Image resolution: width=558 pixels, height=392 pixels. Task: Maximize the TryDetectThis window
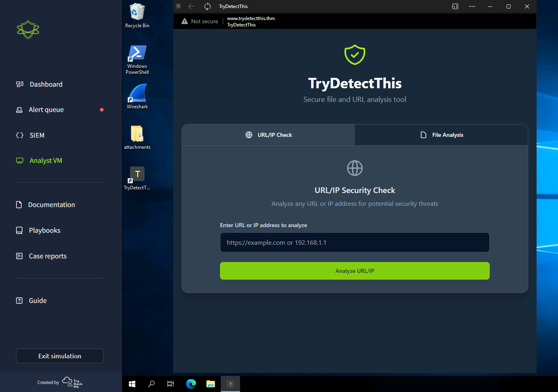click(509, 6)
